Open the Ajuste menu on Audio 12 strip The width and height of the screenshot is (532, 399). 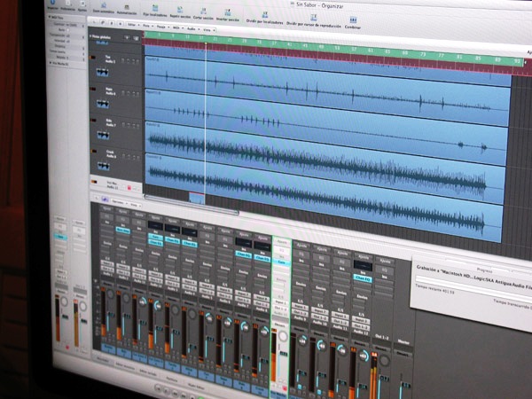pyautogui.click(x=363, y=257)
